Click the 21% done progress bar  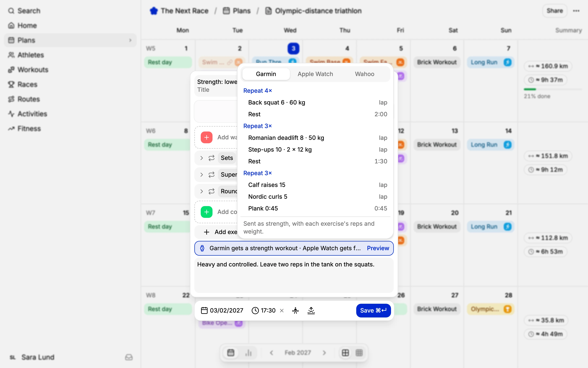[553, 90]
